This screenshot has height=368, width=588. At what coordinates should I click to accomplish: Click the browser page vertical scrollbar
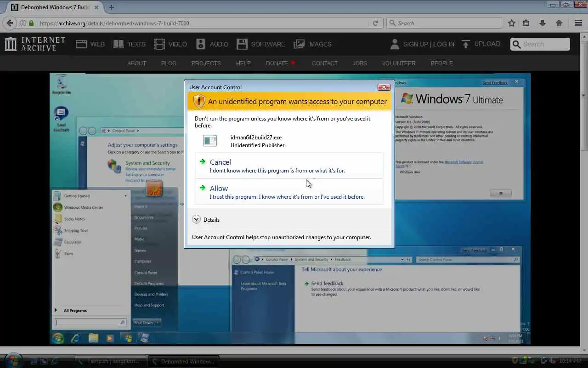tap(584, 97)
